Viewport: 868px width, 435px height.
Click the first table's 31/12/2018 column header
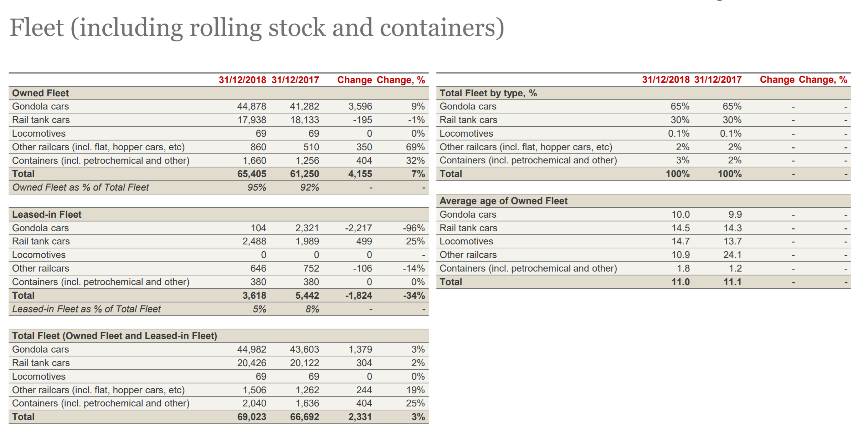[x=242, y=80]
